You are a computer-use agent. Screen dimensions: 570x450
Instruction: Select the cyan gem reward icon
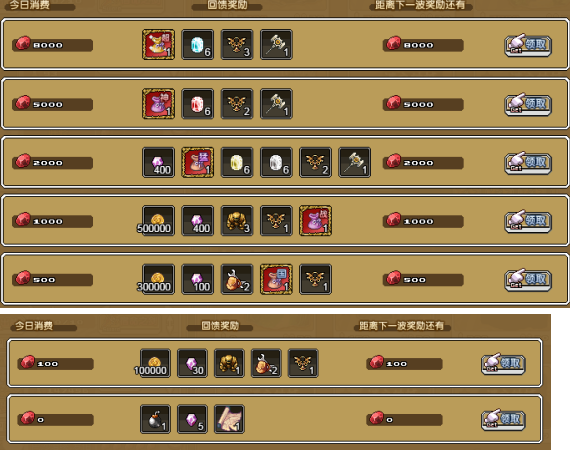click(x=197, y=45)
